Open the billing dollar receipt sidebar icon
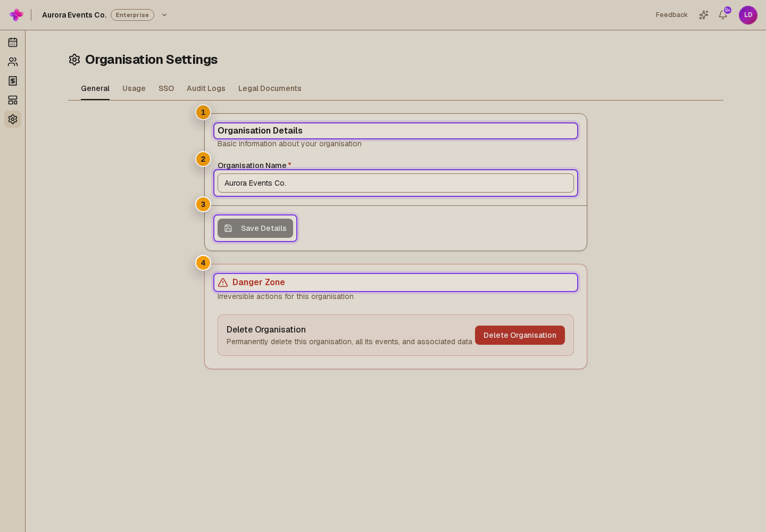Screen dimensions: 766x532 13,81
